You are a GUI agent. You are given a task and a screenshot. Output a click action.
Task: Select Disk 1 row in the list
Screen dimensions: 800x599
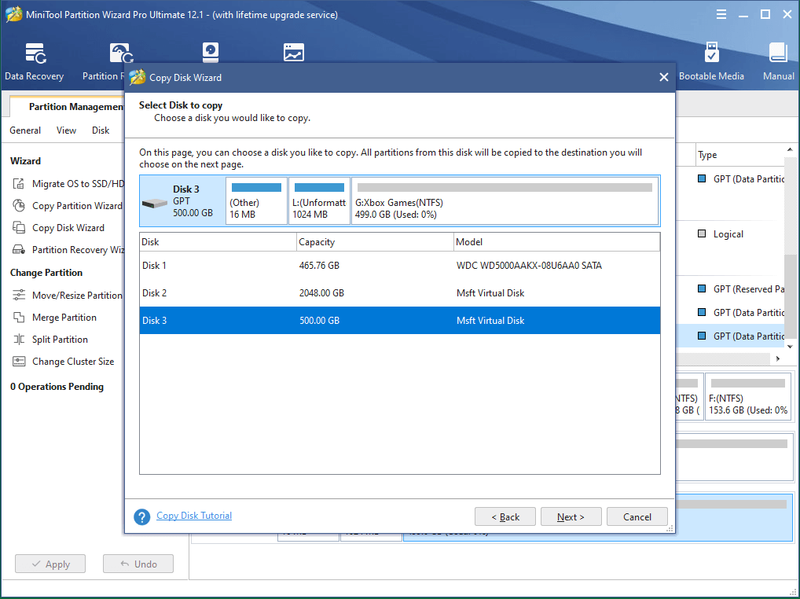pyautogui.click(x=399, y=265)
